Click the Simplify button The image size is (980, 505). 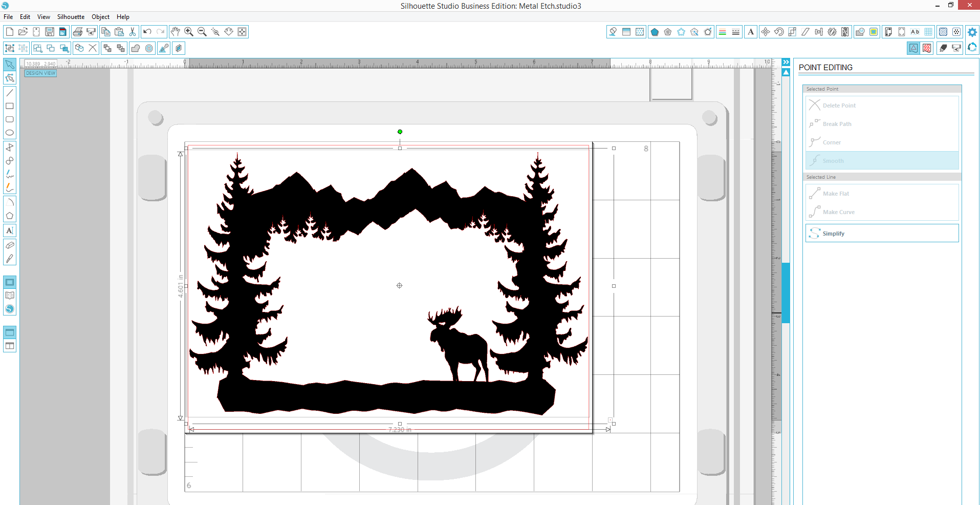(882, 233)
